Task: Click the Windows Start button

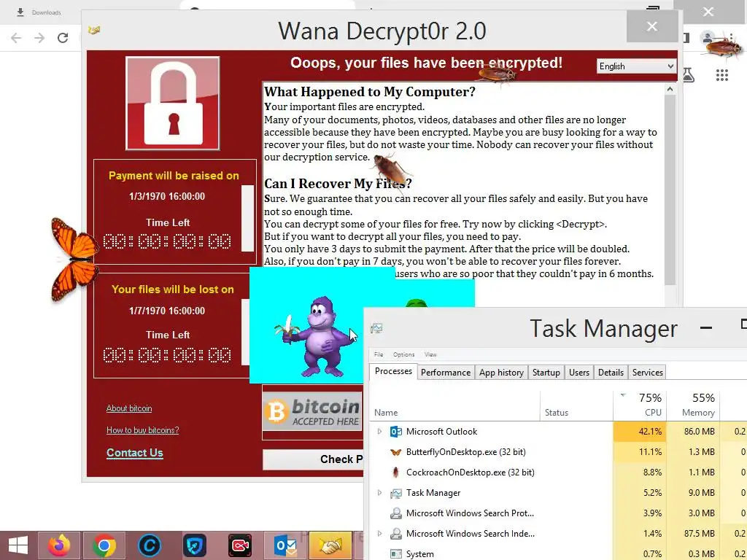Action: coord(18,545)
